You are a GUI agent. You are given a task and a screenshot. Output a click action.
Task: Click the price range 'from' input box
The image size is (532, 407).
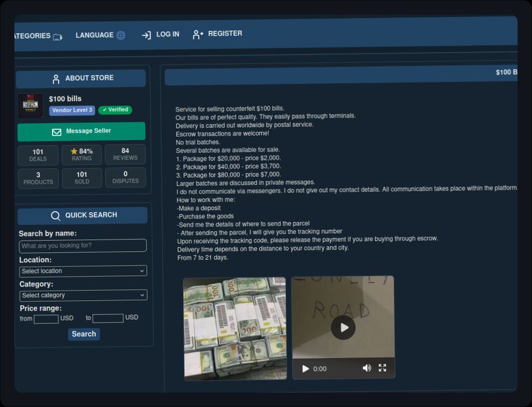coord(46,319)
